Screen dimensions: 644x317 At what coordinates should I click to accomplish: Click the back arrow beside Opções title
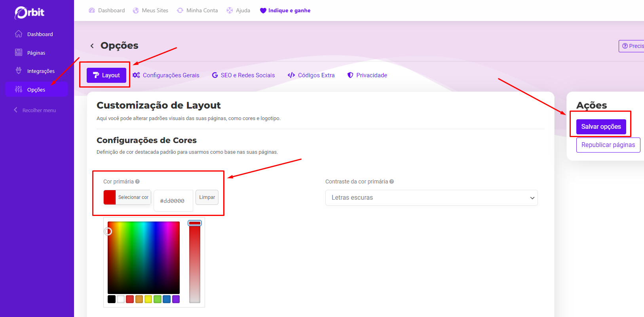tap(92, 46)
